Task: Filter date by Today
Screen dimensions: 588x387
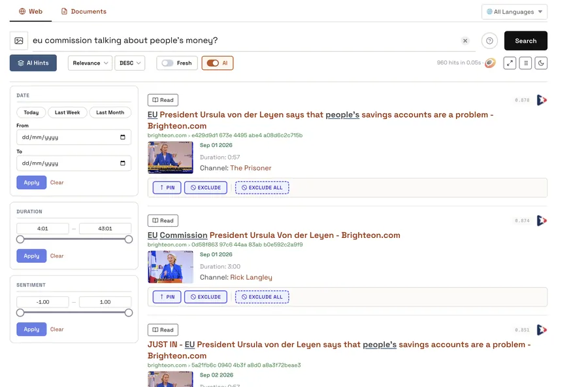Action: click(x=31, y=112)
